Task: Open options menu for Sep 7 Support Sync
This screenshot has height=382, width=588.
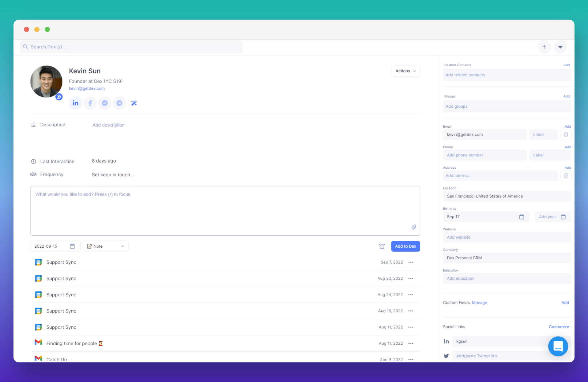Action: point(411,262)
